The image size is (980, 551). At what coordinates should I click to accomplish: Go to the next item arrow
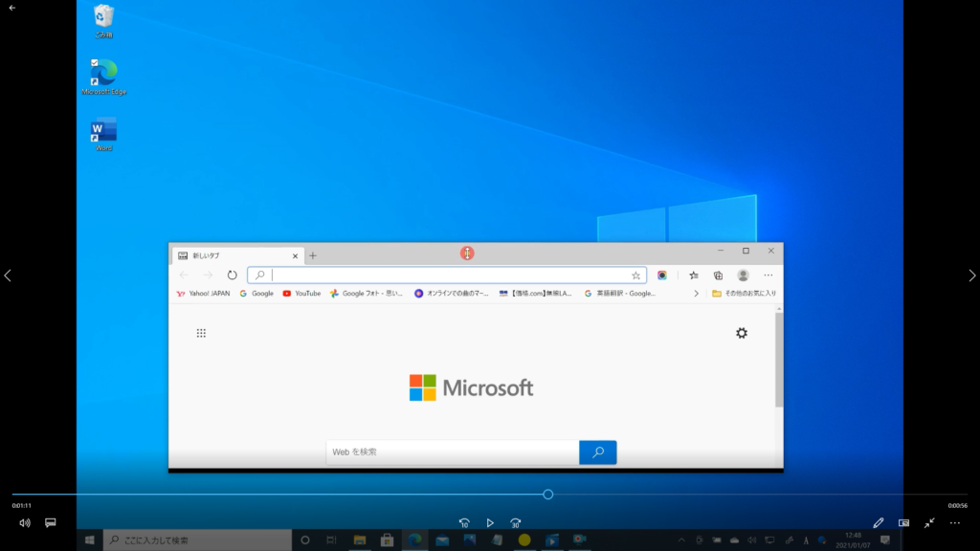[x=972, y=275]
